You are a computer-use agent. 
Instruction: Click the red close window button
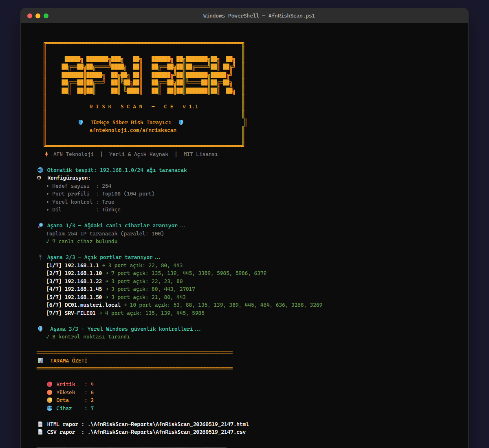coord(30,16)
